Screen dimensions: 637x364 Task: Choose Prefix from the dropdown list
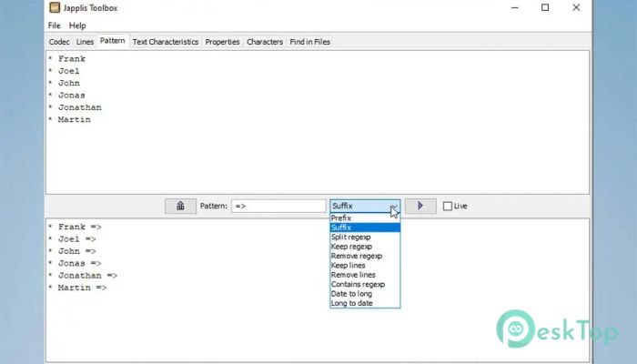coord(365,218)
